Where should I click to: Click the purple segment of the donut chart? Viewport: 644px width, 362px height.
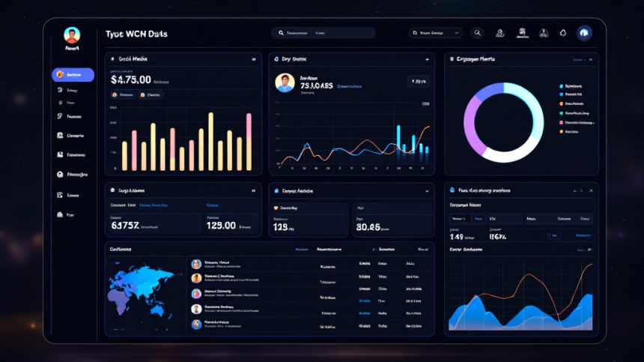coord(472,124)
